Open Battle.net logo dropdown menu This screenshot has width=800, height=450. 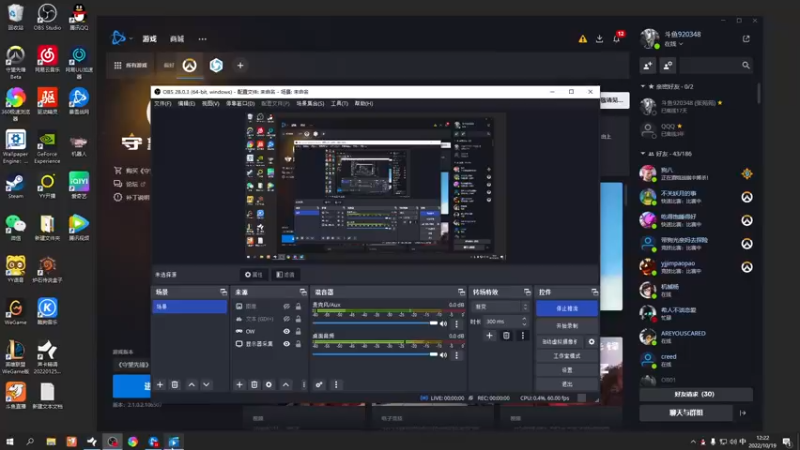(x=122, y=38)
